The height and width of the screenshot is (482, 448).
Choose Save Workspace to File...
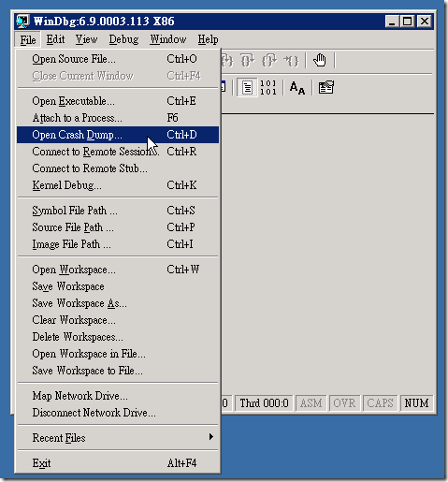point(118,371)
